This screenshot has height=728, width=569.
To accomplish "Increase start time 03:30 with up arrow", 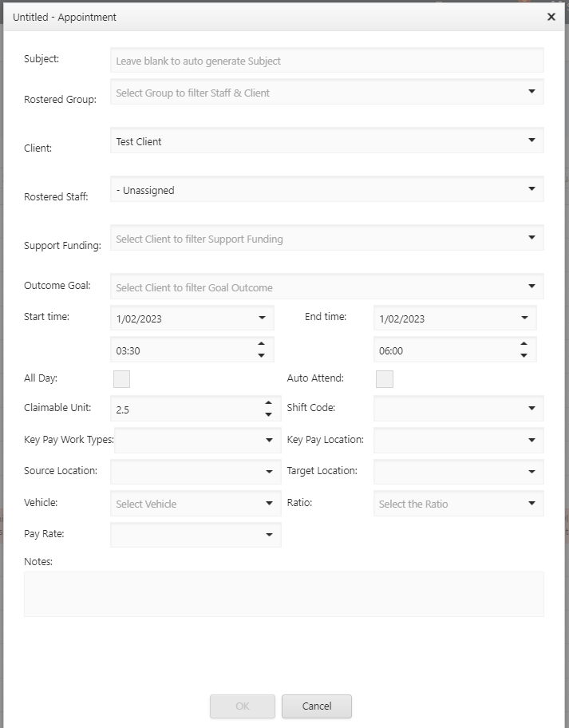I will pos(261,344).
